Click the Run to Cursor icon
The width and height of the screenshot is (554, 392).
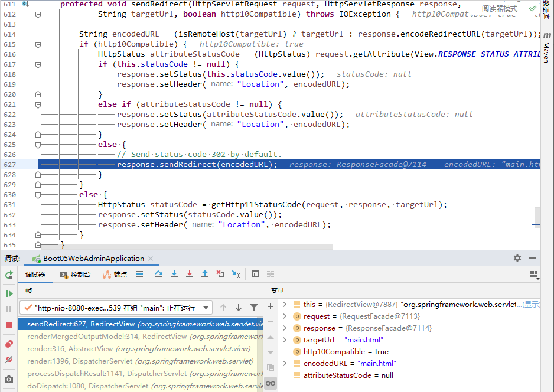point(236,274)
